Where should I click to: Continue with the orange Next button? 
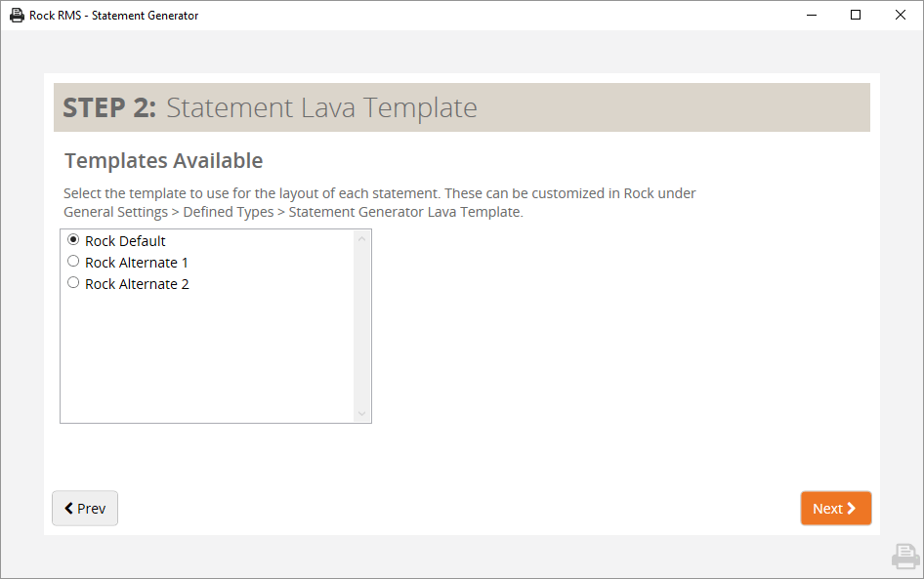pyautogui.click(x=836, y=508)
